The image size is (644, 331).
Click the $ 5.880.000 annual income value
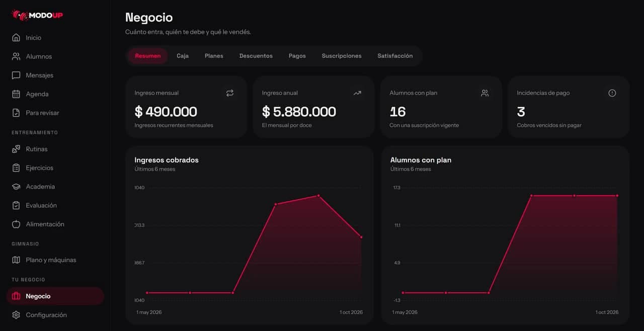tap(299, 111)
